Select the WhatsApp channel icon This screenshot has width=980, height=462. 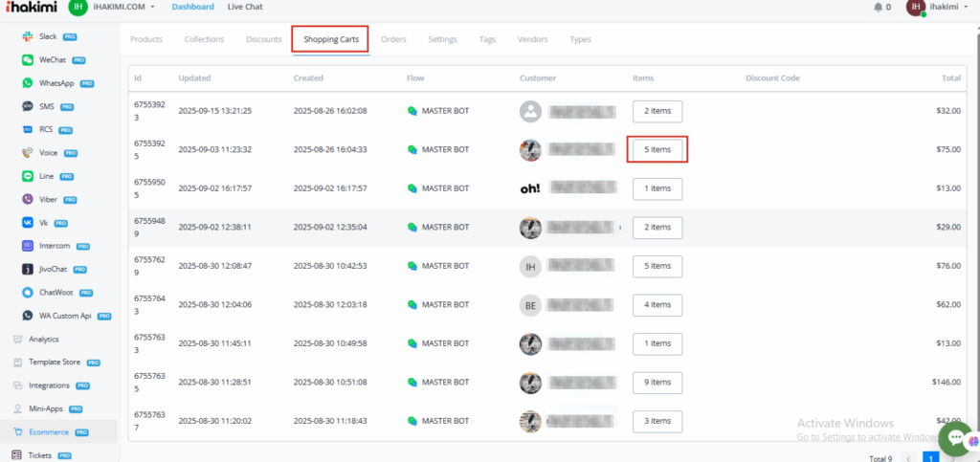tap(27, 83)
